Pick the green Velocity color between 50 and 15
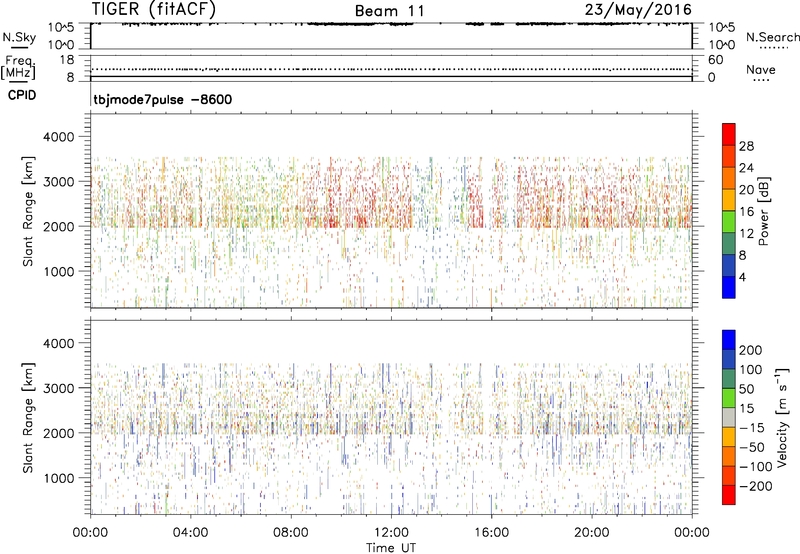This screenshot has height=554, width=800. coord(729,398)
